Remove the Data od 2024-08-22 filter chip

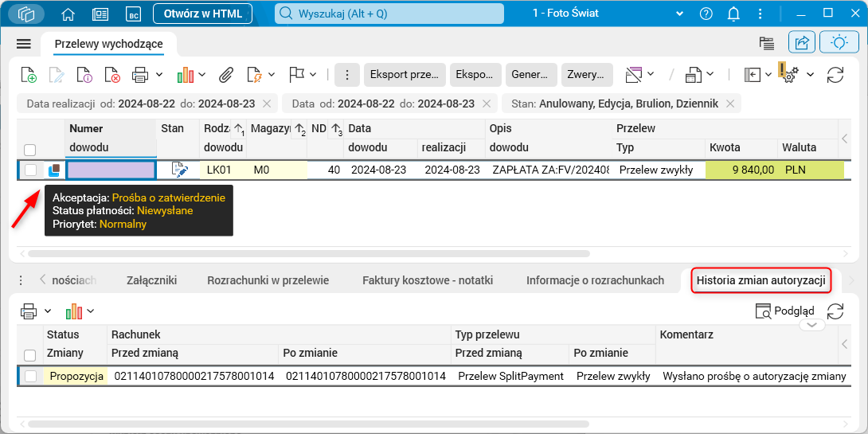click(487, 104)
